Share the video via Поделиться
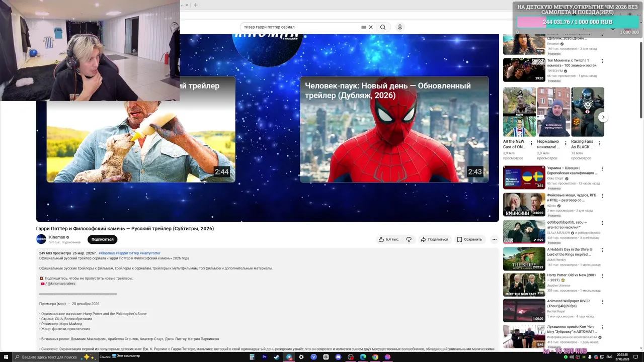The height and width of the screenshot is (362, 644). (435, 239)
